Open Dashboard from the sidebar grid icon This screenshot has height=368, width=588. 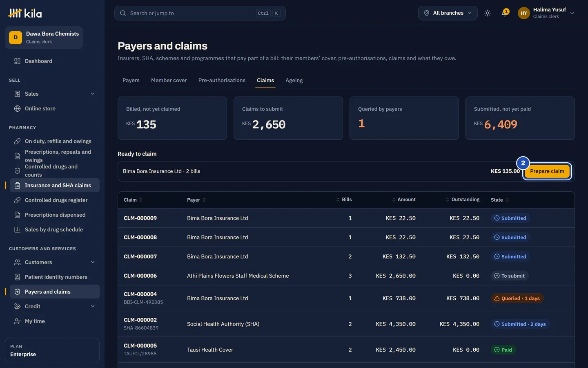click(x=17, y=61)
